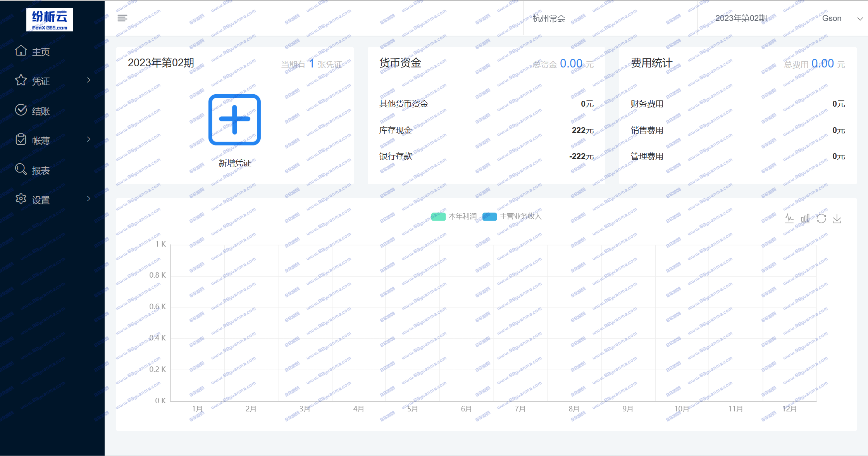Click the magnifier icon beside 报表
This screenshot has width=868, height=456.
(x=21, y=169)
